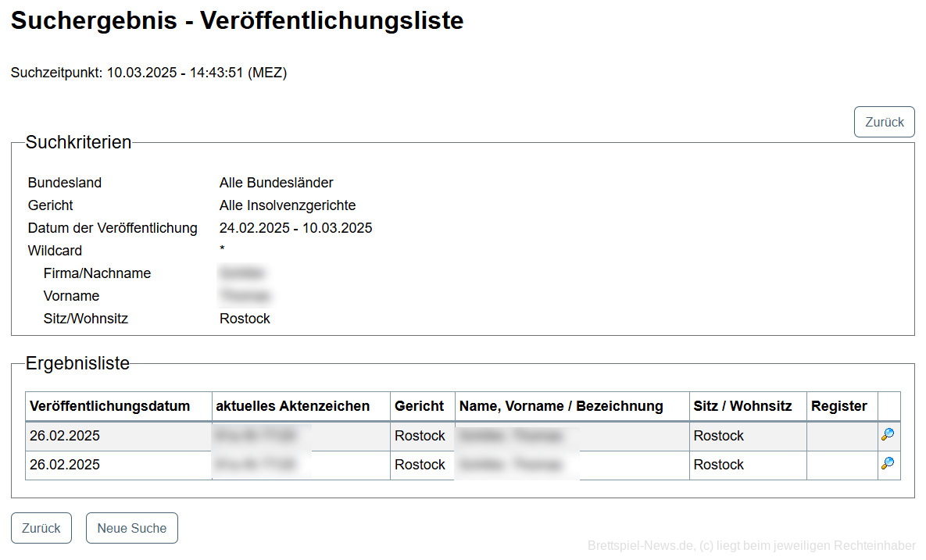Image resolution: width=926 pixels, height=560 pixels.
Task: Select first row's Gericht cell Rostock
Action: [420, 436]
